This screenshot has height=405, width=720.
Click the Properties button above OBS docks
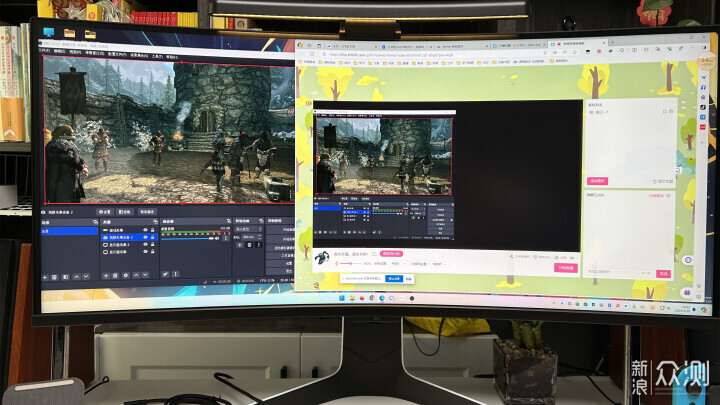pos(105,212)
